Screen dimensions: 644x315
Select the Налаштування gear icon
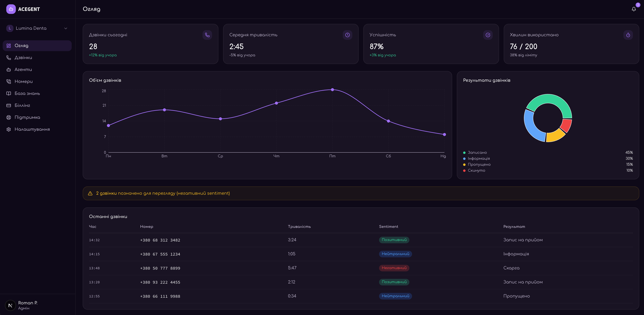pyautogui.click(x=9, y=129)
